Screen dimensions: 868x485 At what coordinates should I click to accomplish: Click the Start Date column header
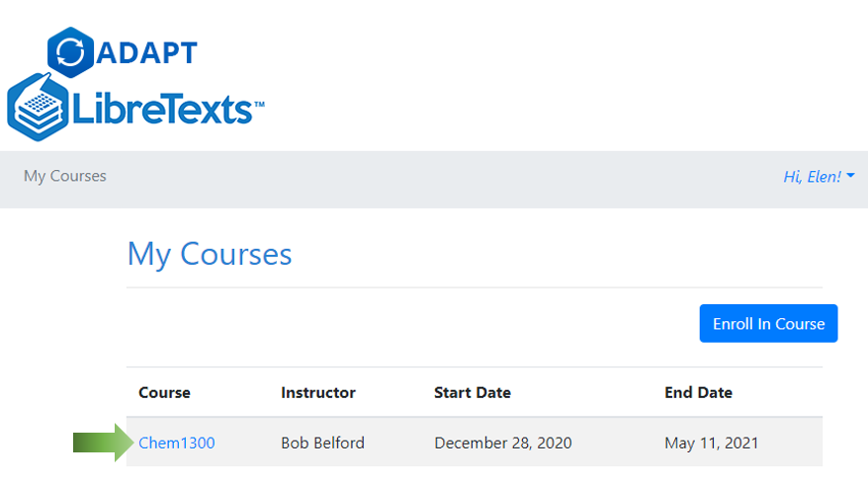(473, 392)
